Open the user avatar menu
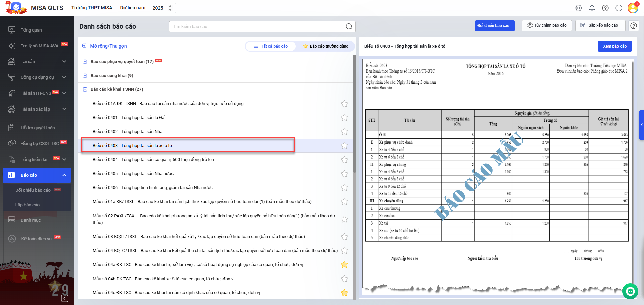 click(633, 8)
